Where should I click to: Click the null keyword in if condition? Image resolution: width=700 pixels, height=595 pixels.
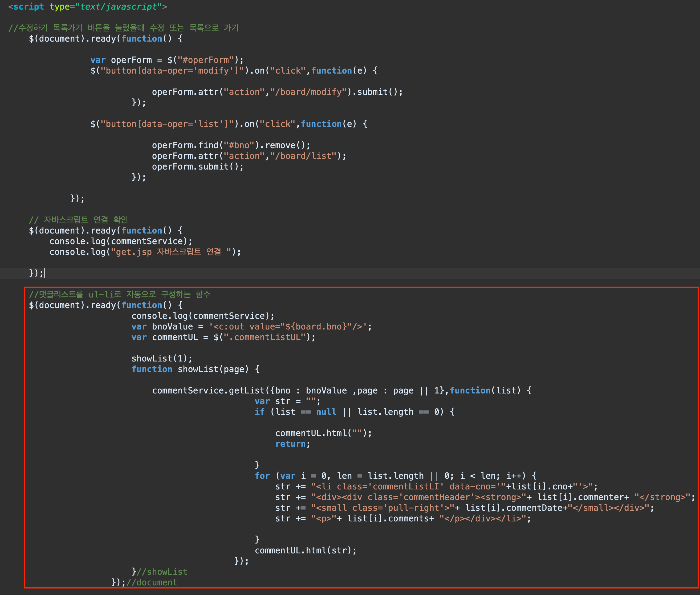point(326,412)
